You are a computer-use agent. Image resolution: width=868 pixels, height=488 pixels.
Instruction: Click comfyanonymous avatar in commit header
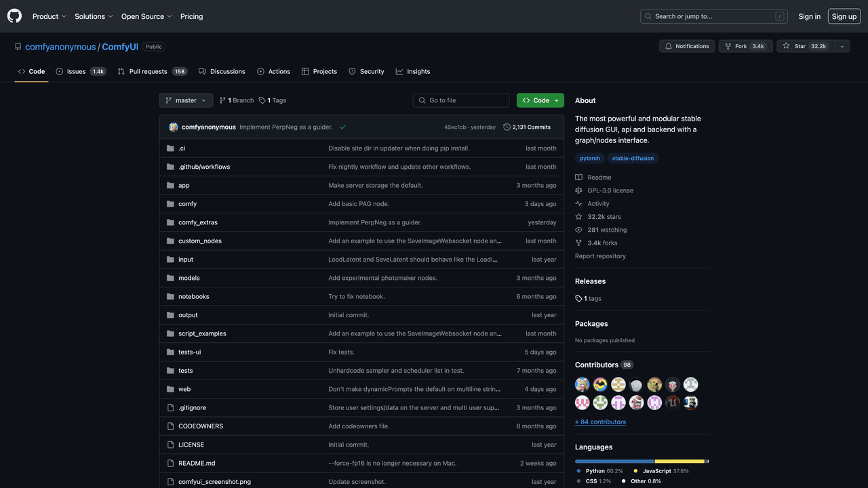tap(174, 127)
